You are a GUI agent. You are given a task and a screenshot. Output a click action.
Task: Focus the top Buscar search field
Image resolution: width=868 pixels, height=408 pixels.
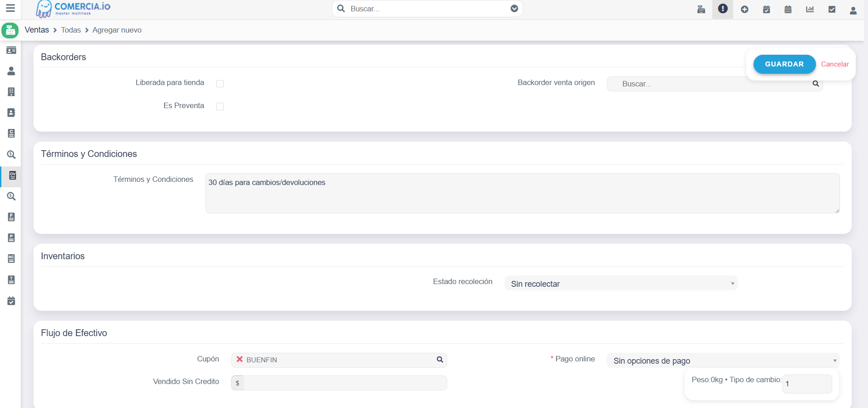427,9
